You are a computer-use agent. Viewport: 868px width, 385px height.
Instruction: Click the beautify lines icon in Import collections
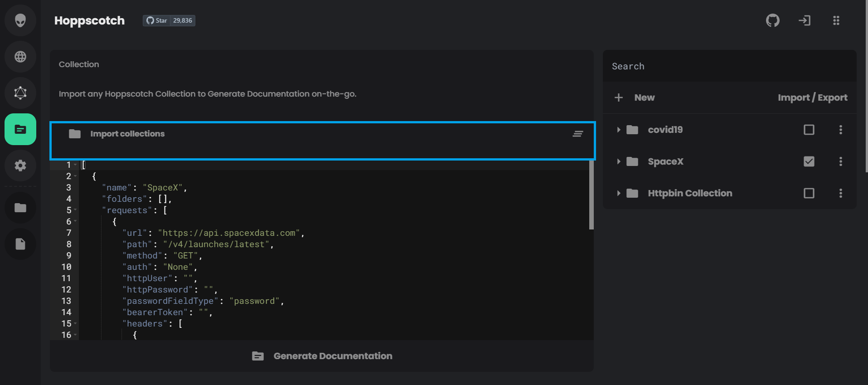tap(577, 134)
